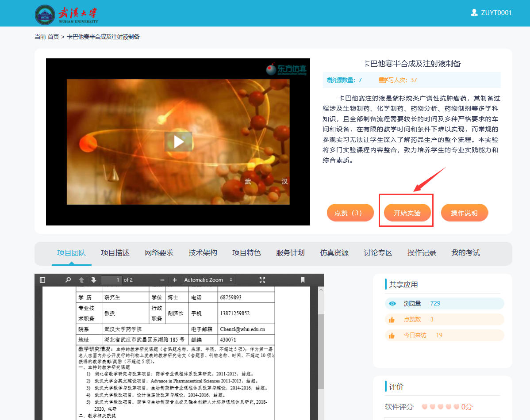Click the PDF bookmark icon

[303, 280]
